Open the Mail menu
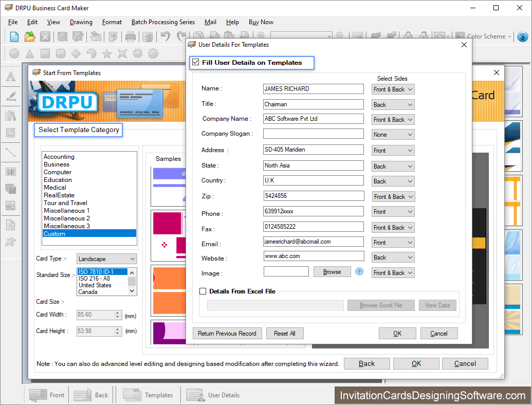 click(x=210, y=22)
